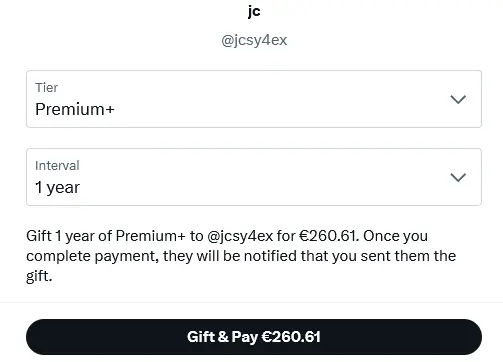Click the Interval field label
The height and width of the screenshot is (362, 503).
click(57, 166)
